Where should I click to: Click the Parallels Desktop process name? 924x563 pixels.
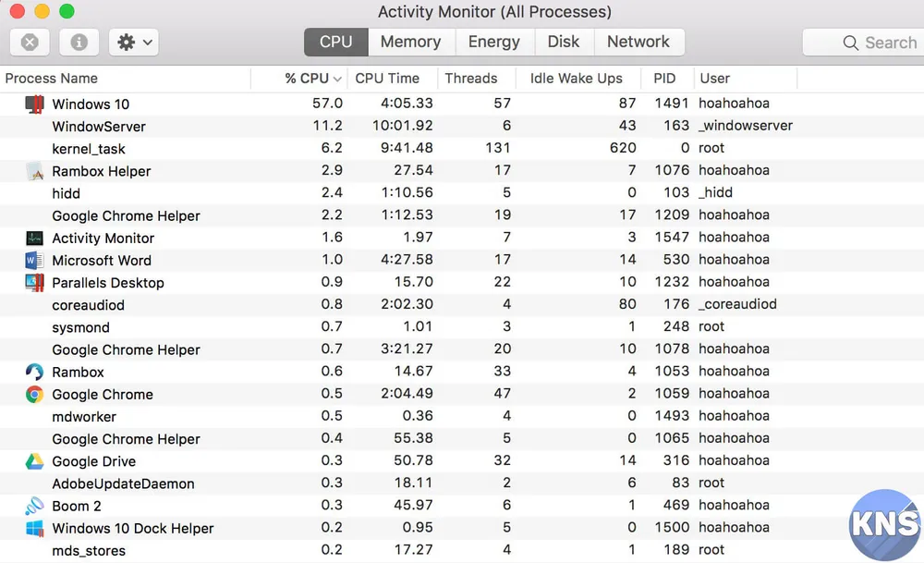[x=108, y=283]
